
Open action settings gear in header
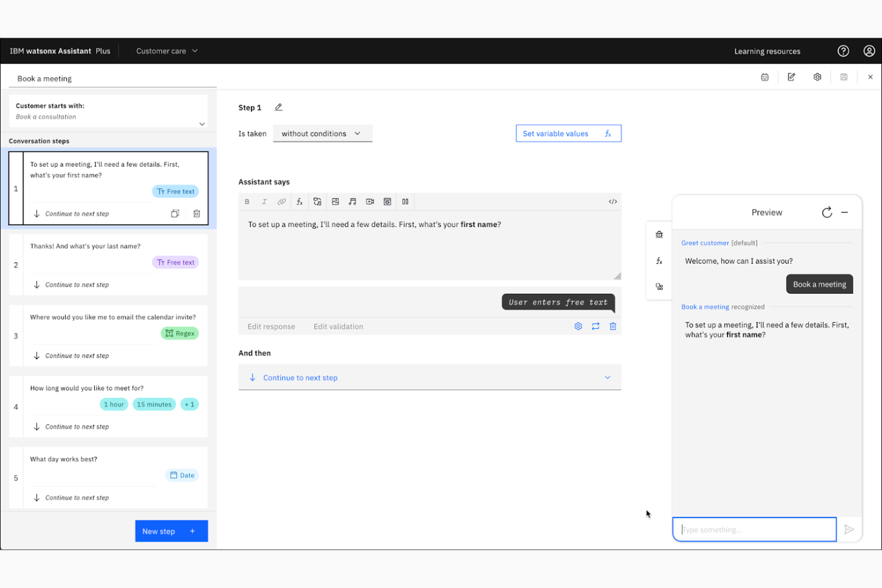click(x=817, y=77)
